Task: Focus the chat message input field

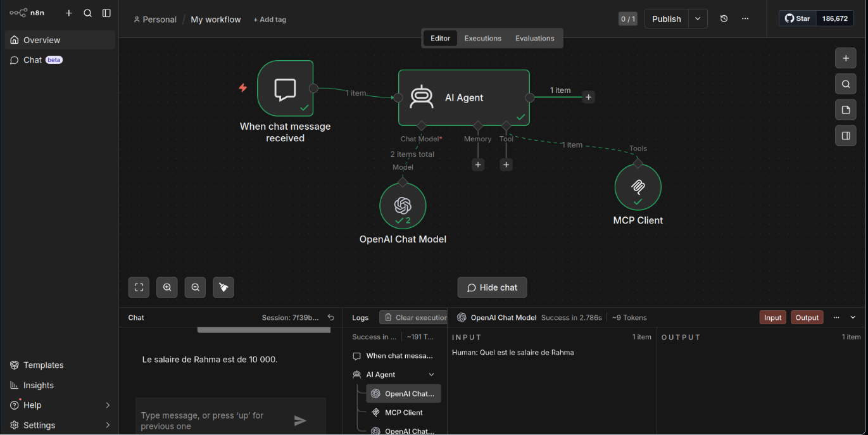Action: [x=212, y=420]
